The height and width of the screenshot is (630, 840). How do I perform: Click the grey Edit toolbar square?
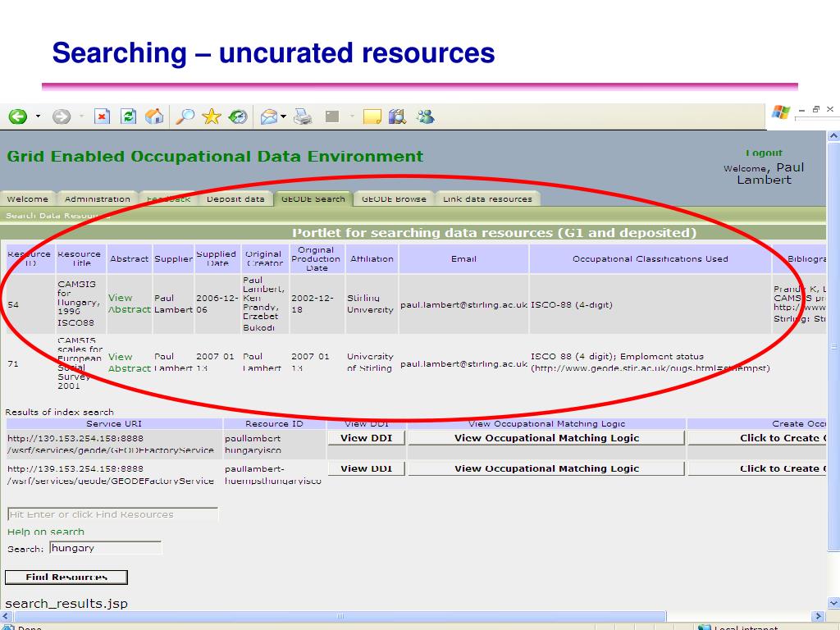pyautogui.click(x=332, y=116)
